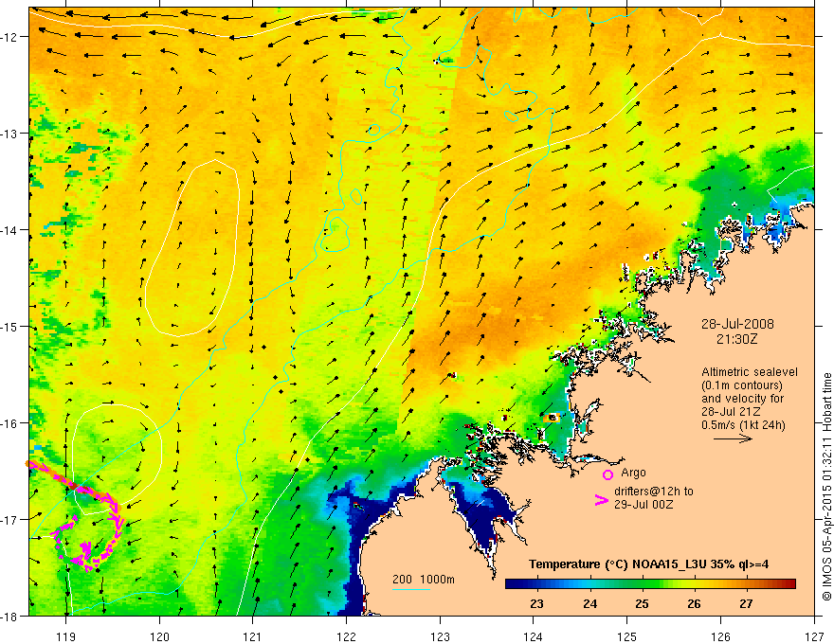Click latitude axis label -15
The height and width of the screenshot is (644, 834).
tap(9, 326)
